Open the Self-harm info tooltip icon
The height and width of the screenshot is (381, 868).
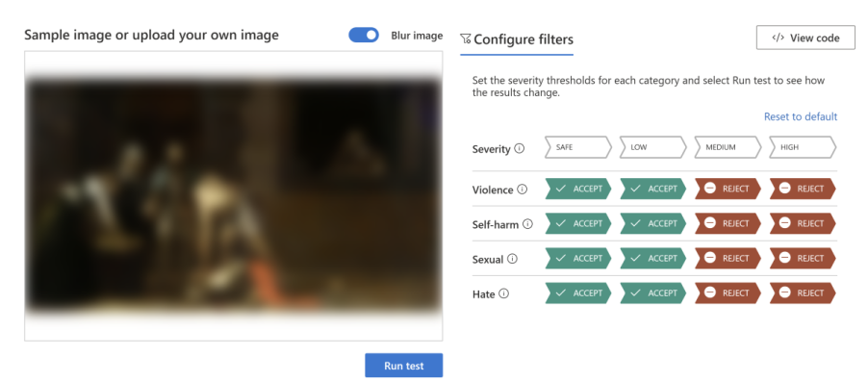[527, 224]
